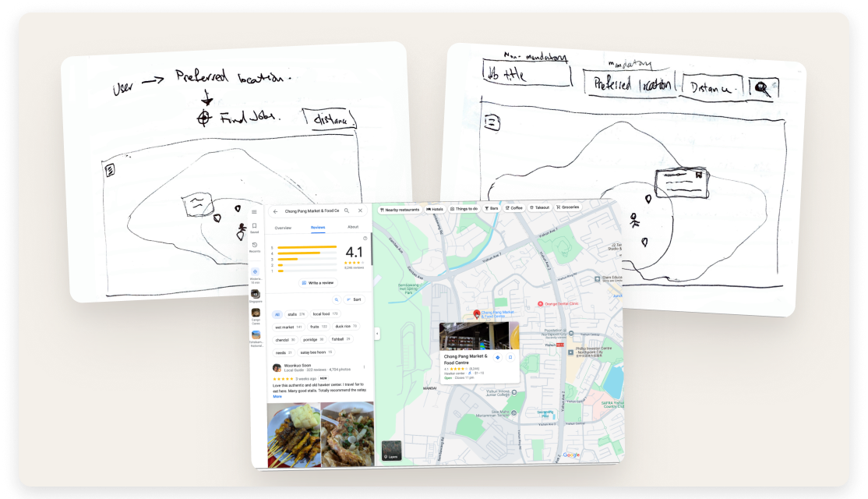Click the 3-star rating bar

(307, 259)
